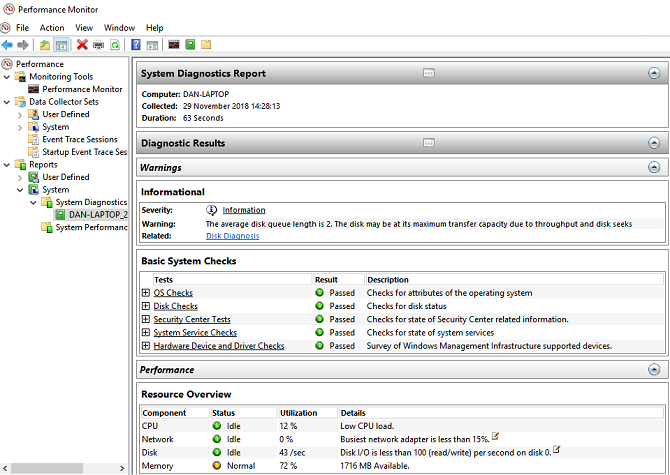Viewport: 670px width, 475px height.
Task: Collapse the Warnings section chevron
Action: pyautogui.click(x=654, y=168)
